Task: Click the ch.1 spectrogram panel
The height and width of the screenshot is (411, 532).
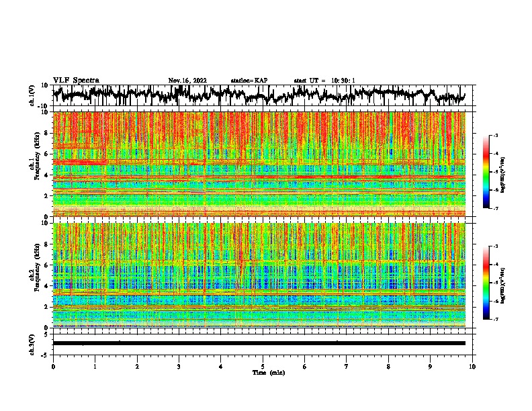Action: (259, 164)
